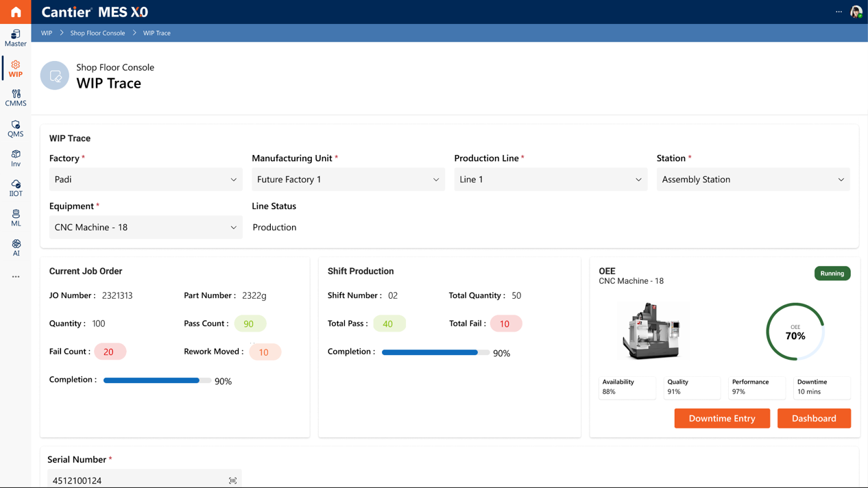
Task: Click the Total Fail value 10
Action: coord(505,324)
